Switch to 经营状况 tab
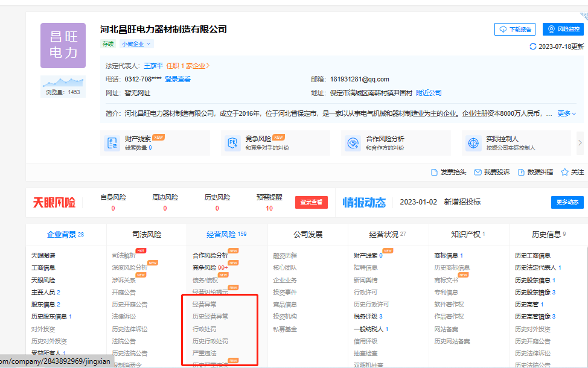 pos(388,235)
